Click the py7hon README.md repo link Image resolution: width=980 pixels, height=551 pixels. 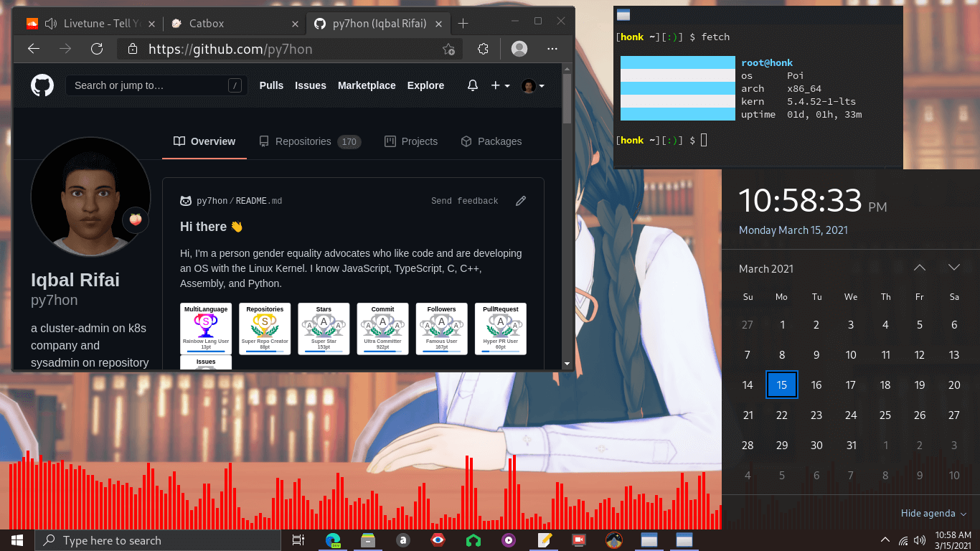point(239,201)
